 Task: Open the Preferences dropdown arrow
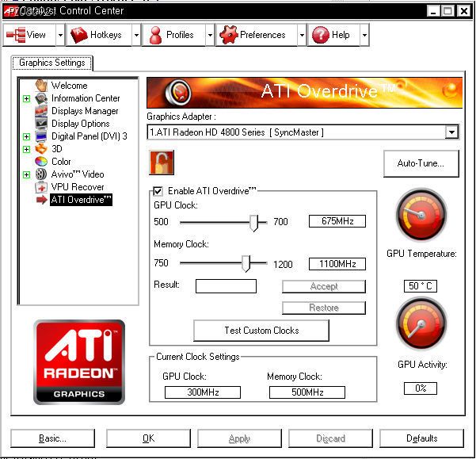[x=302, y=35]
